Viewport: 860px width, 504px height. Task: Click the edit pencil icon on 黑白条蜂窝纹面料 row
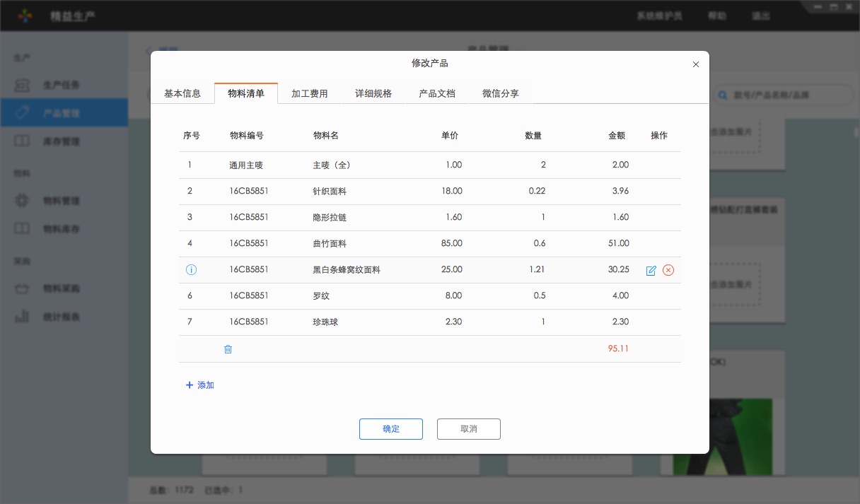(x=651, y=269)
